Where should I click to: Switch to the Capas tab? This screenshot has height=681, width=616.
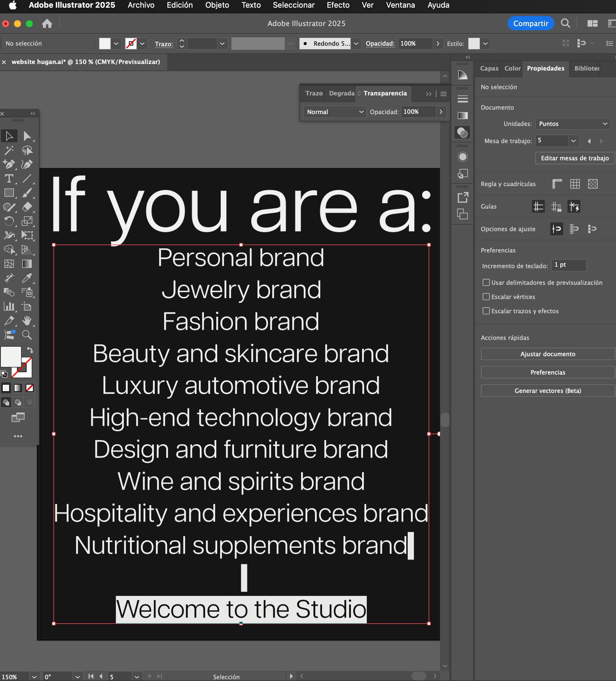tap(489, 68)
